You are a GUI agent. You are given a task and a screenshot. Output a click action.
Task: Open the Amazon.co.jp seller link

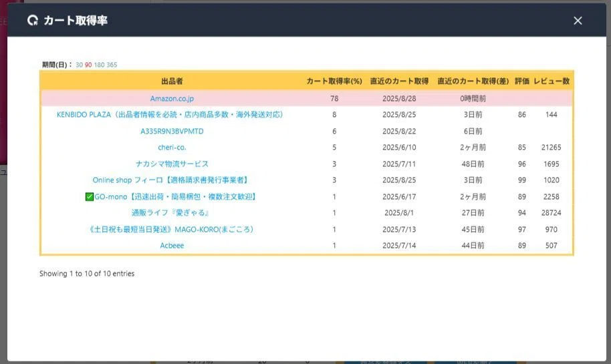(172, 98)
